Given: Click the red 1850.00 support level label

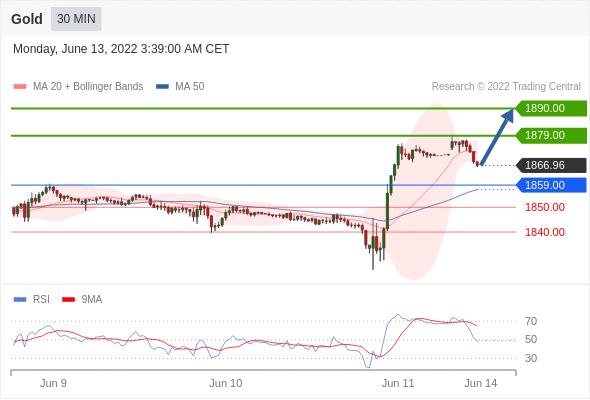Looking at the screenshot, I should point(545,207).
